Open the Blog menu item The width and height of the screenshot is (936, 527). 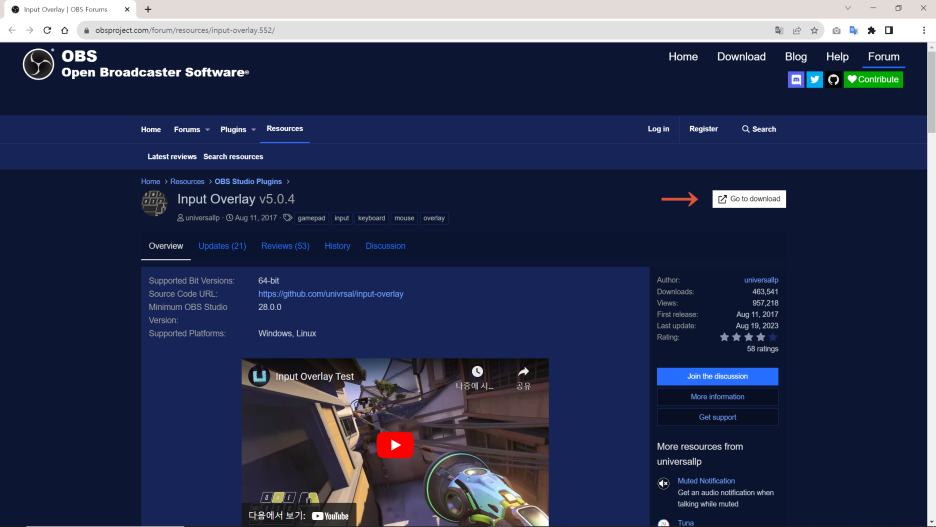796,57
